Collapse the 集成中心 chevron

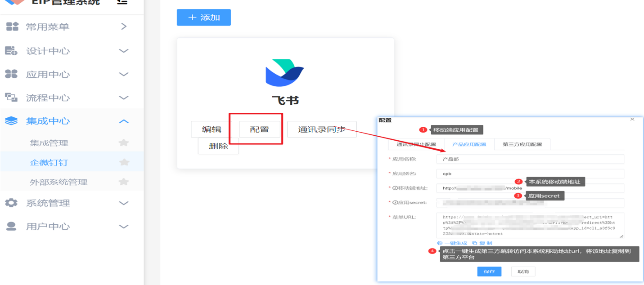(x=124, y=121)
